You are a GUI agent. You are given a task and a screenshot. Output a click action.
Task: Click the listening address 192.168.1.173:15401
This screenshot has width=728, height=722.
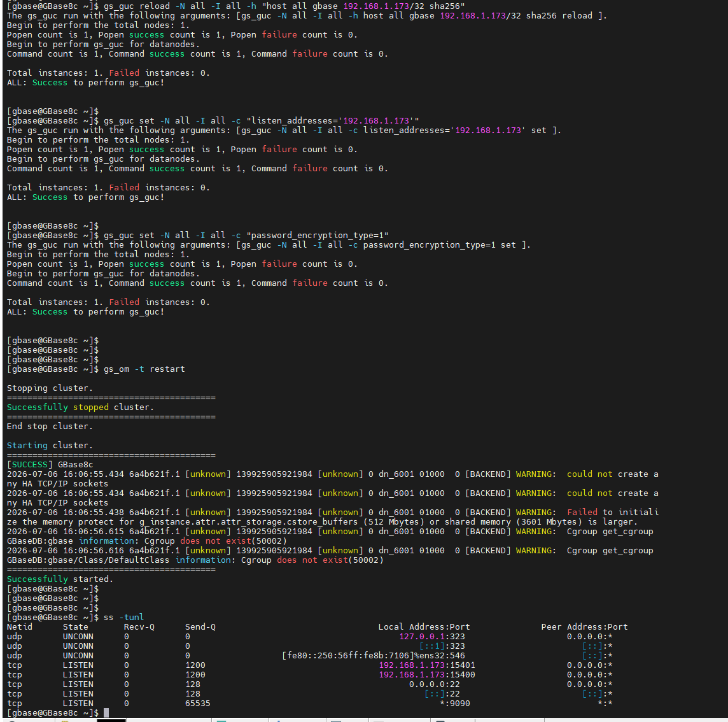pyautogui.click(x=426, y=665)
